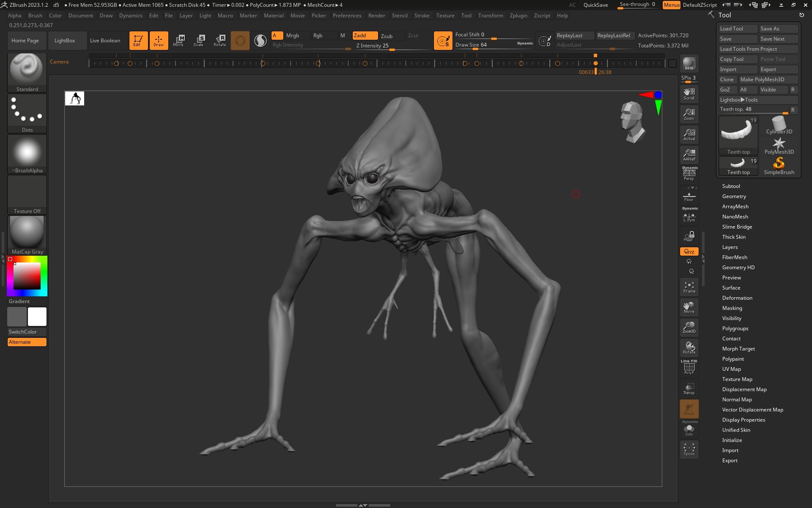
Task: Expand the Masking section
Action: [732, 308]
